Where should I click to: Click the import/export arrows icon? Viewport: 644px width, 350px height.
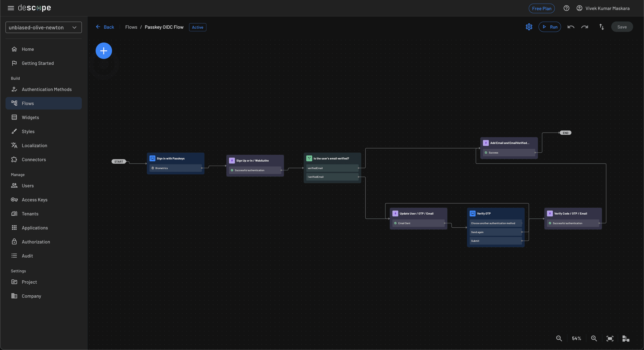tap(601, 27)
